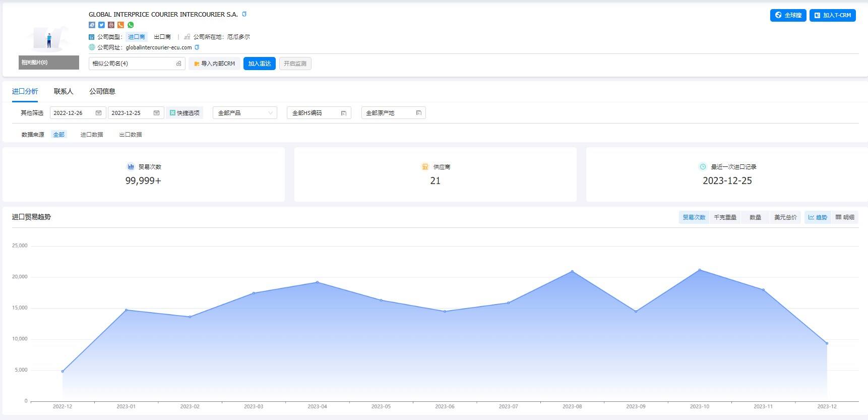Click the 全部原产地 picker icon

(418, 113)
